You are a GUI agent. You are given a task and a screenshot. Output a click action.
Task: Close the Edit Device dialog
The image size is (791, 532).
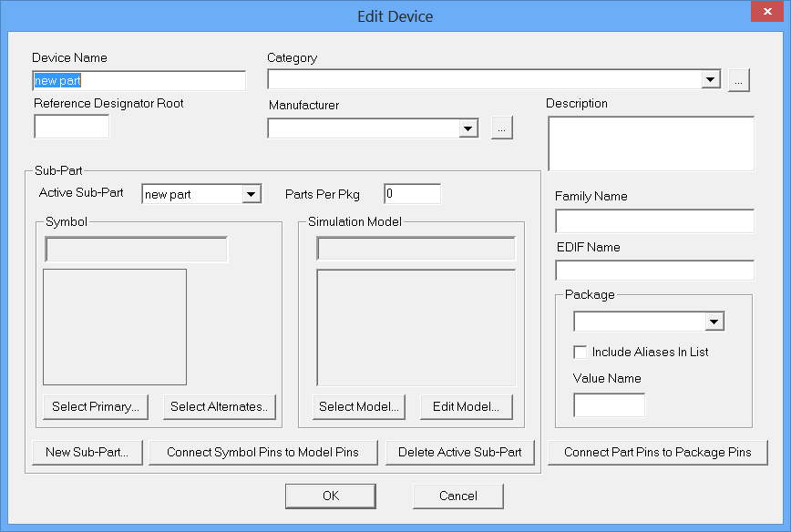tap(763, 14)
